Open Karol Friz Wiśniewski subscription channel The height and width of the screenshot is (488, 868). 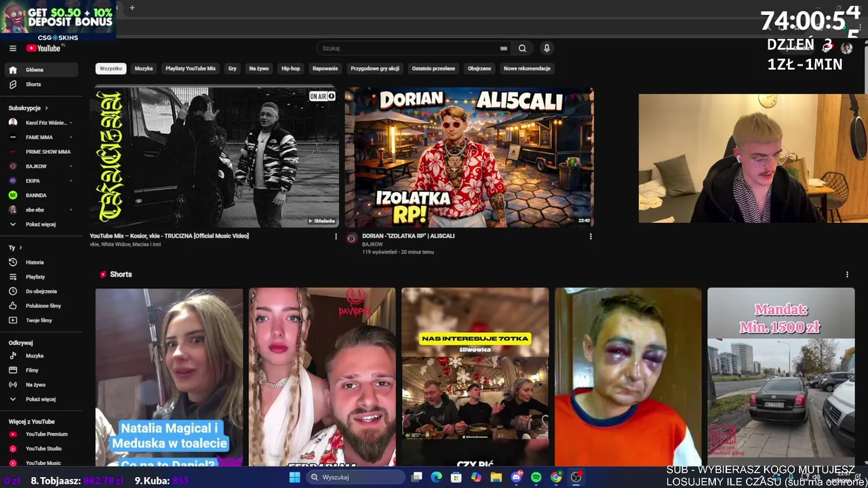pyautogui.click(x=42, y=123)
